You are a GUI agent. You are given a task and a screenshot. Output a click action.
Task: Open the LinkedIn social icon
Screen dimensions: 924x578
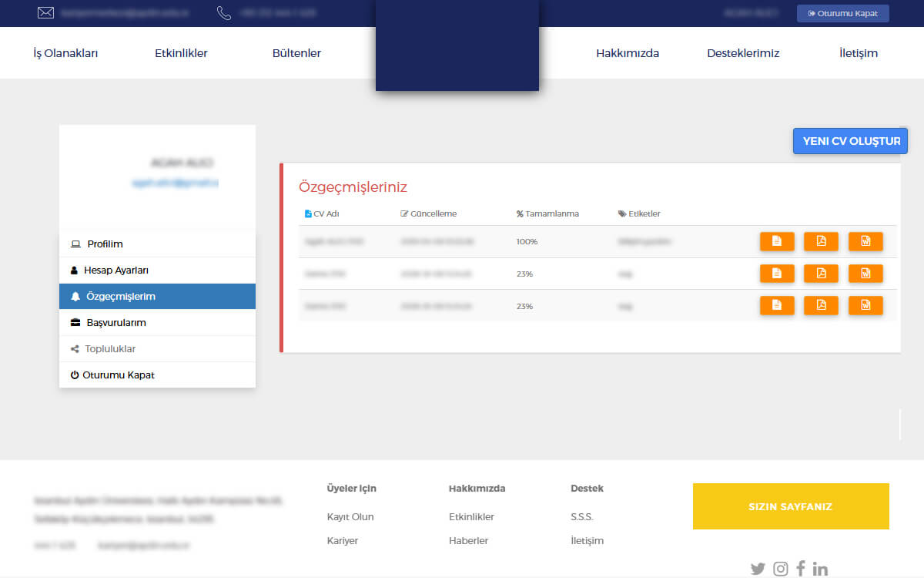tap(820, 569)
